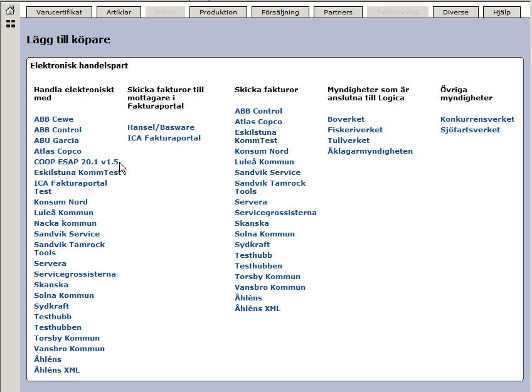
Task: Select Torsby Kommun under Skicka fakturor
Action: tap(268, 277)
